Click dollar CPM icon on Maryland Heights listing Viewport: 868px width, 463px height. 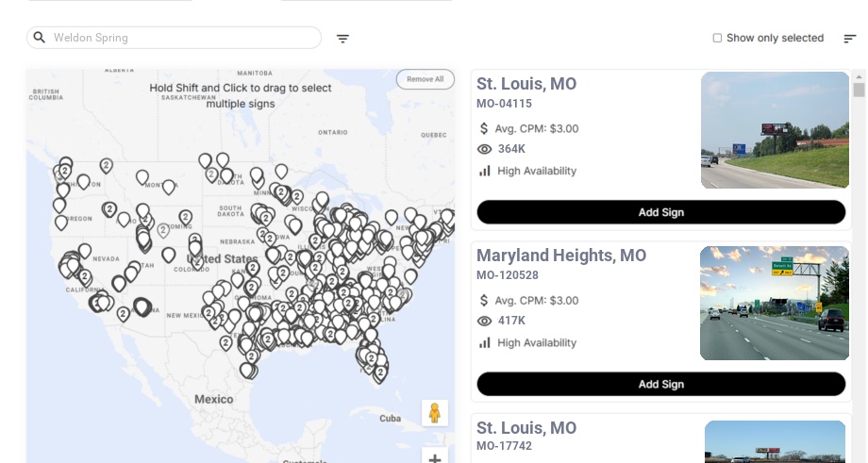point(485,301)
